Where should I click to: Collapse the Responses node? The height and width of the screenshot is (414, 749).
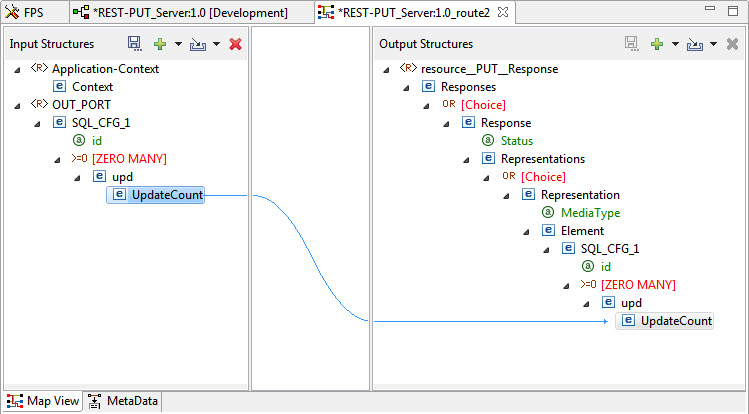[x=407, y=88]
